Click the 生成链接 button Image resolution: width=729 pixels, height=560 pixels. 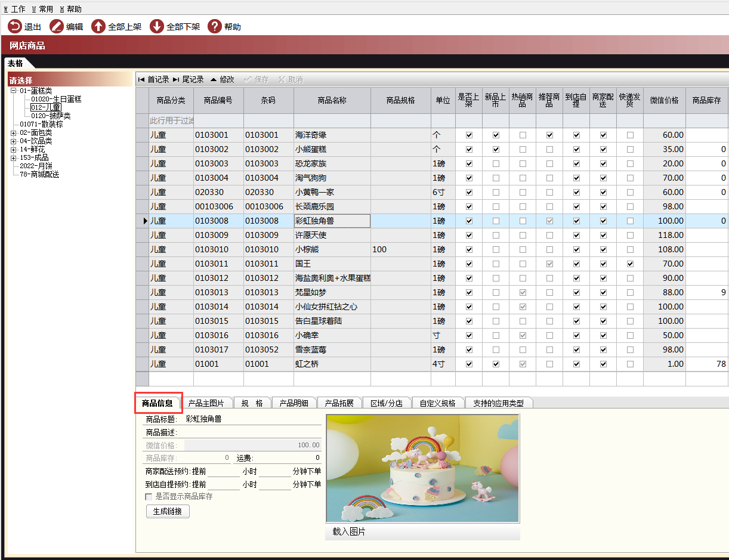point(168,511)
